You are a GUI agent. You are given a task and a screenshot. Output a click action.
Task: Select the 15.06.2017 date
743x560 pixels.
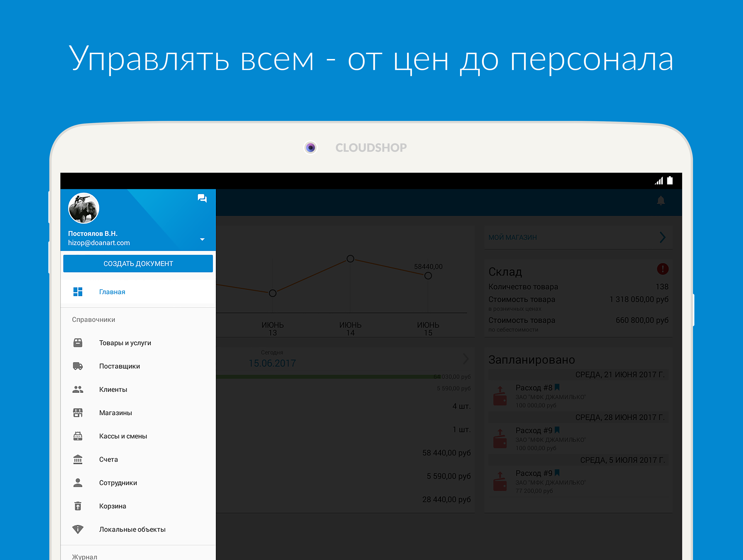[272, 363]
